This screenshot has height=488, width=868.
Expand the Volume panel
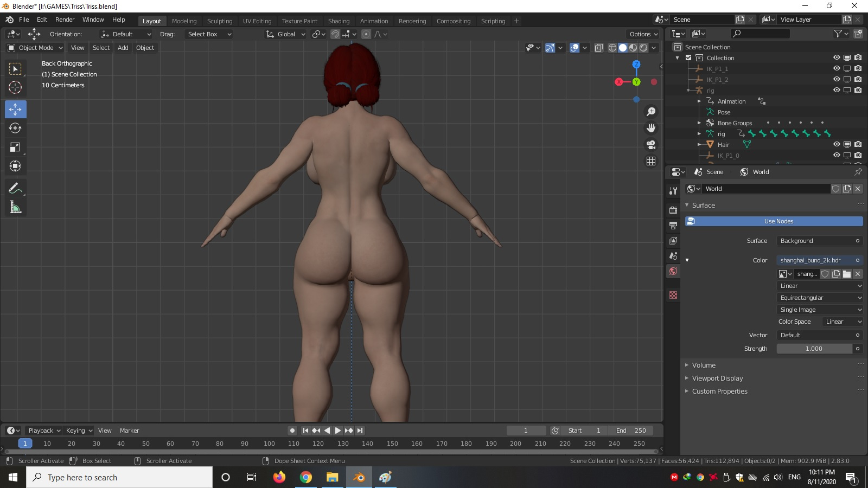pos(704,365)
